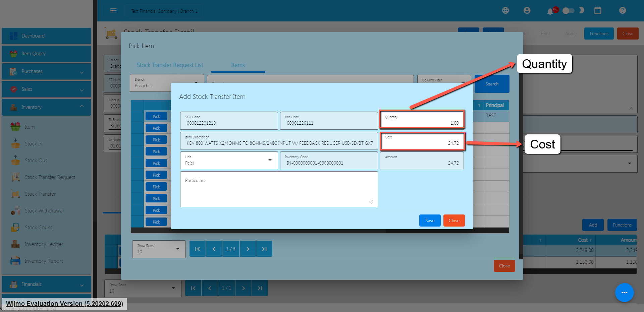Toggle the dark mode switch
The width and height of the screenshot is (644, 312).
pos(569,11)
